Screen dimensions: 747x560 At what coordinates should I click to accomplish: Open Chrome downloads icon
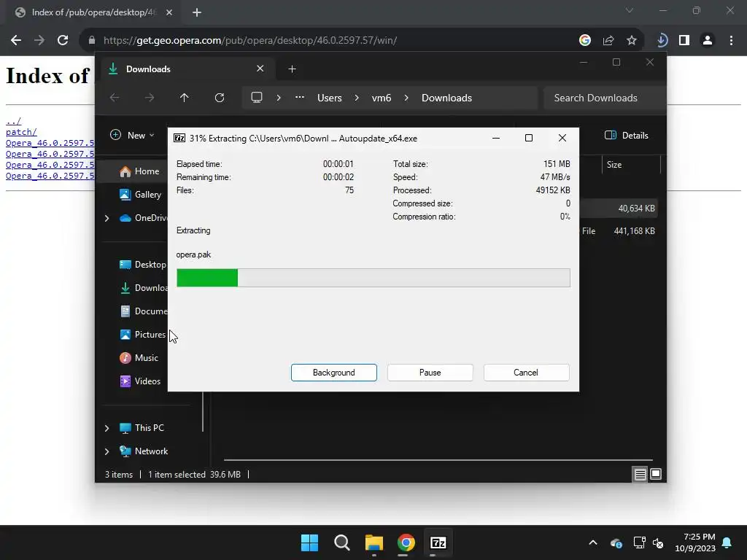coord(662,41)
